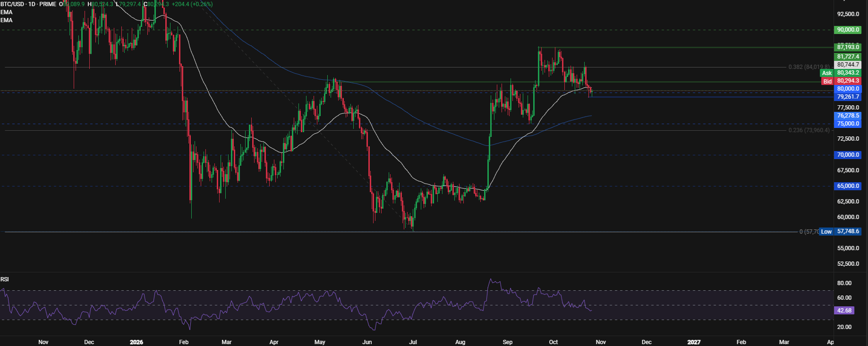Click the 92,500.0 price axis value
Image resolution: width=868 pixels, height=346 pixels.
coord(848,14)
